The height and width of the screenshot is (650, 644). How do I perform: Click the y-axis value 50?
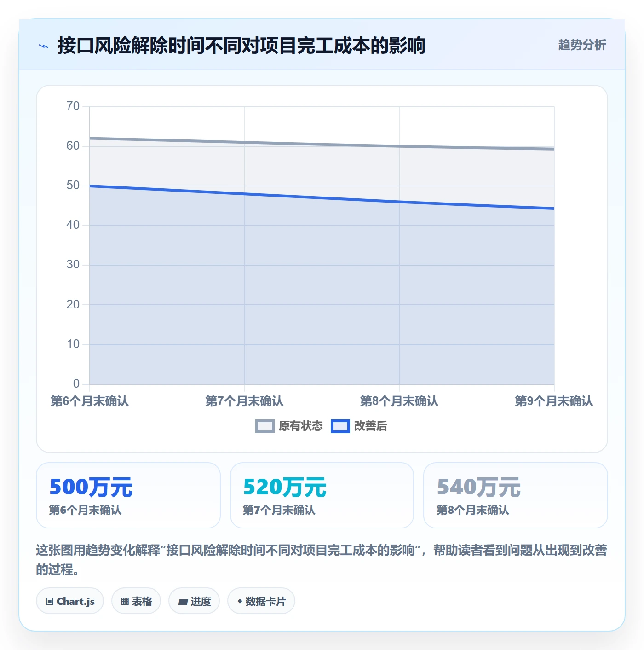73,186
